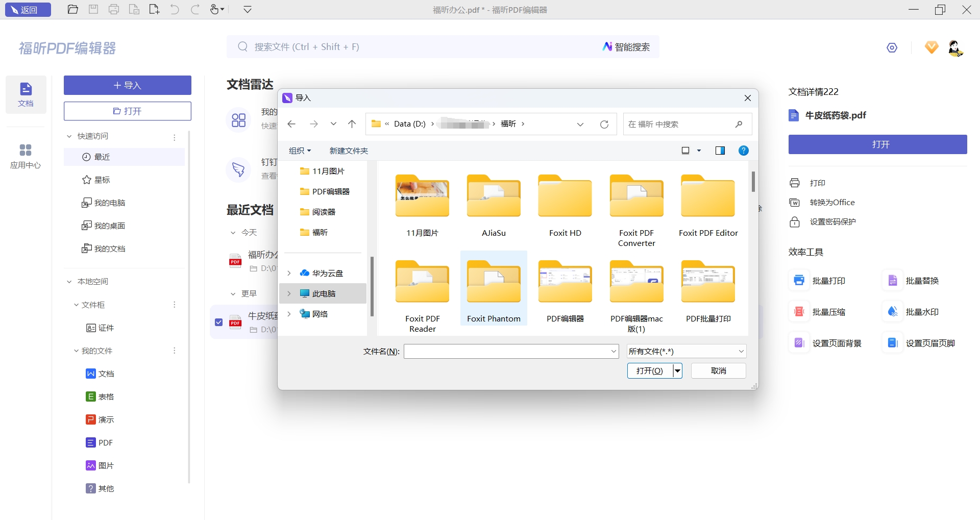Click the hand tool icon
This screenshot has width=980, height=520.
[x=215, y=10]
